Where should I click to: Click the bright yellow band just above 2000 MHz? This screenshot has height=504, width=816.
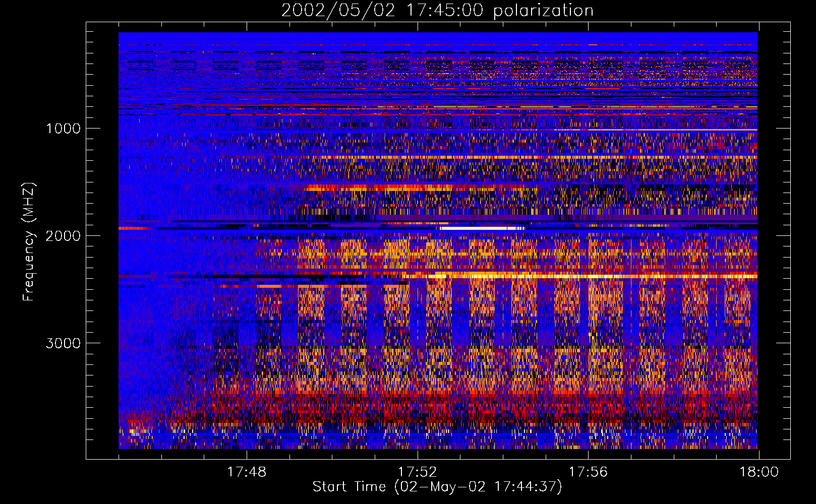coord(482,228)
